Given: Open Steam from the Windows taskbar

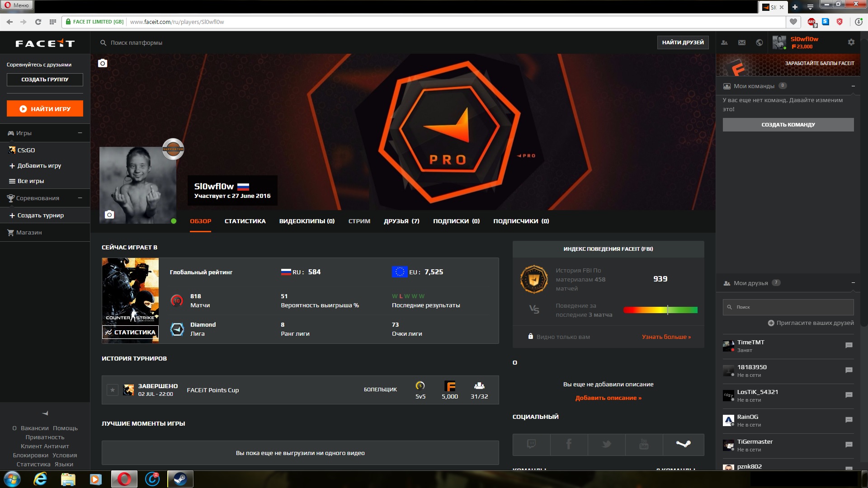Looking at the screenshot, I should tap(180, 479).
